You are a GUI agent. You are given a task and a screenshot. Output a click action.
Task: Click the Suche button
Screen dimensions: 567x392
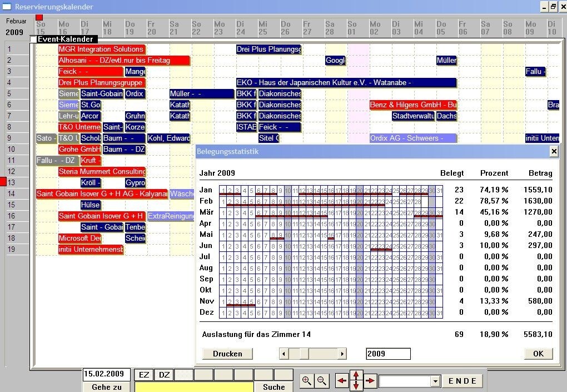tap(273, 386)
